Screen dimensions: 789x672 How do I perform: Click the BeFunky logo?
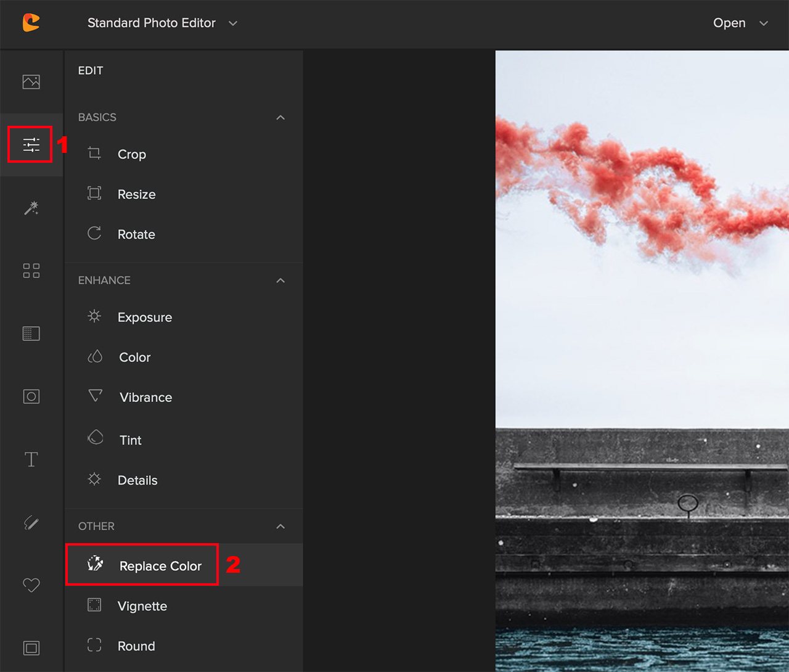click(x=31, y=22)
